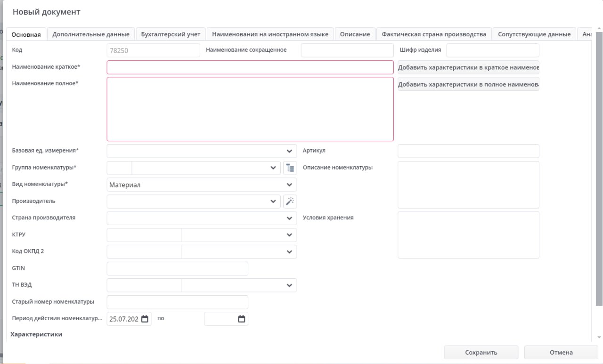603x364 pixels.
Task: Switch to the Бухгалтерский учет tab
Action: coord(171,34)
